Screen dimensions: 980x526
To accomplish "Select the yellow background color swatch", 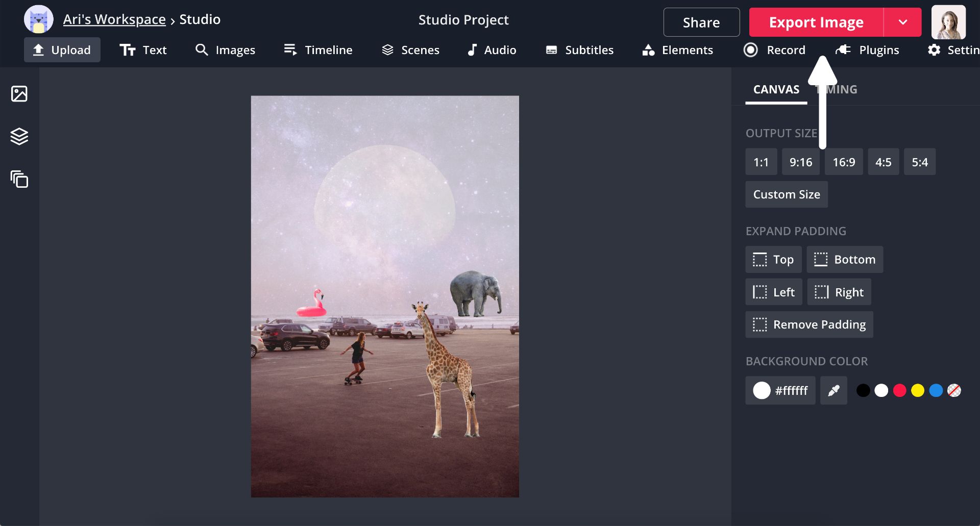I will (918, 391).
